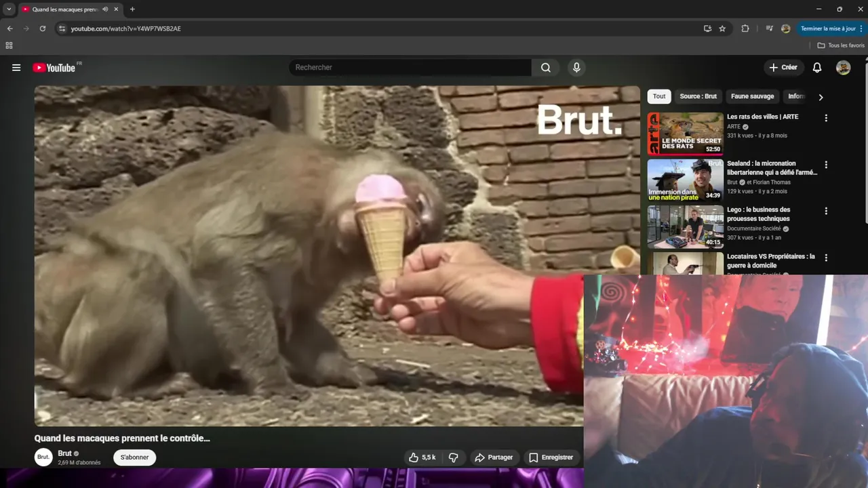Select the Tout filter chip
The image size is (868, 488).
pos(659,96)
